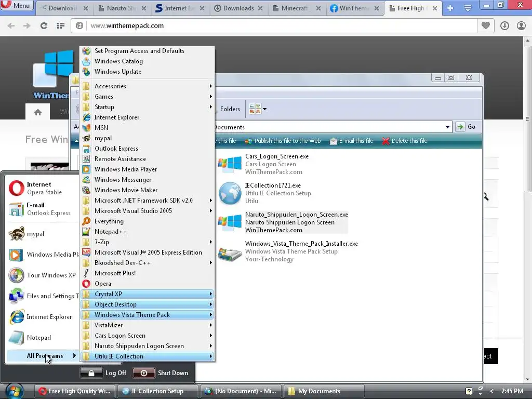Open new tab with plus button
Viewport: 532px width, 399px height.
pyautogui.click(x=450, y=8)
